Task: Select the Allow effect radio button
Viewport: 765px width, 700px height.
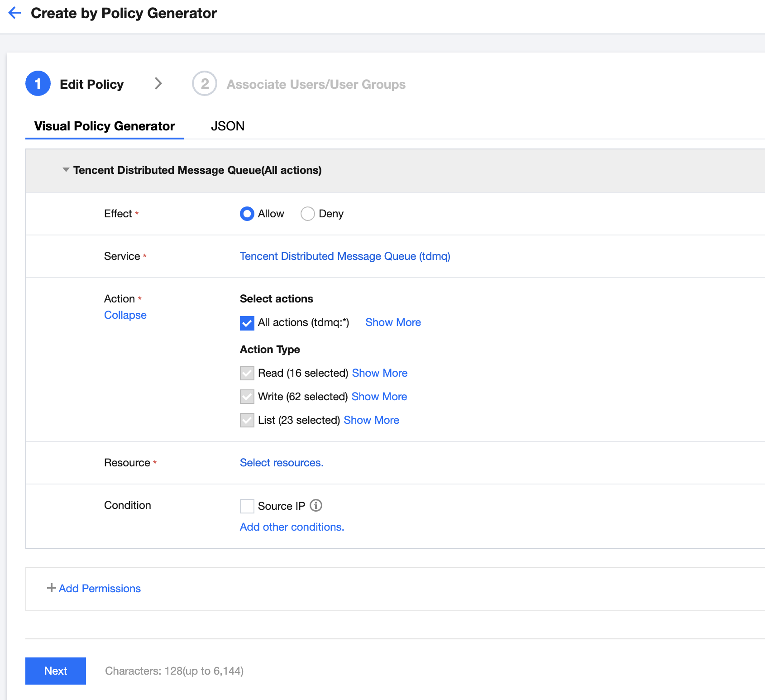Action: click(247, 214)
